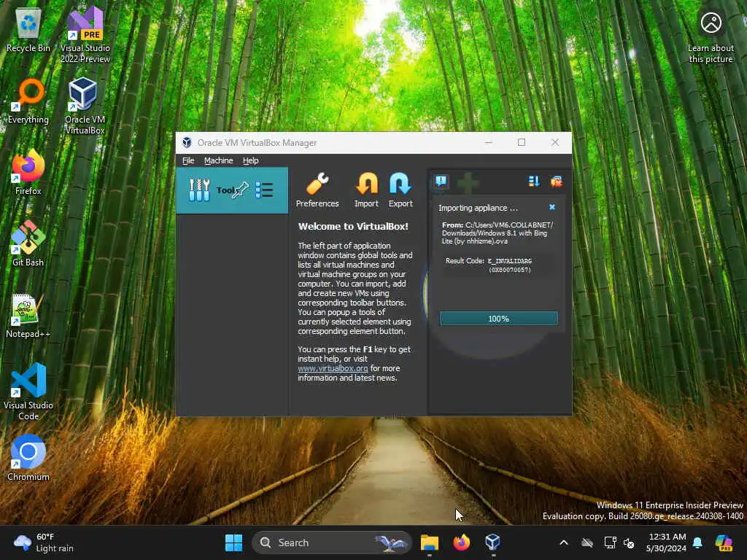
Task: Click the 100% import progress bar
Action: [x=498, y=319]
